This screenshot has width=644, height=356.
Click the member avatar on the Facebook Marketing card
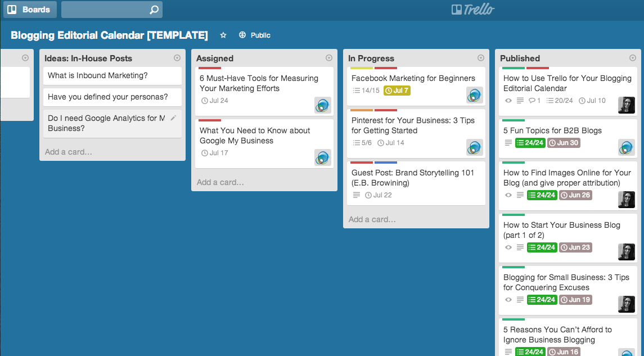tap(474, 95)
